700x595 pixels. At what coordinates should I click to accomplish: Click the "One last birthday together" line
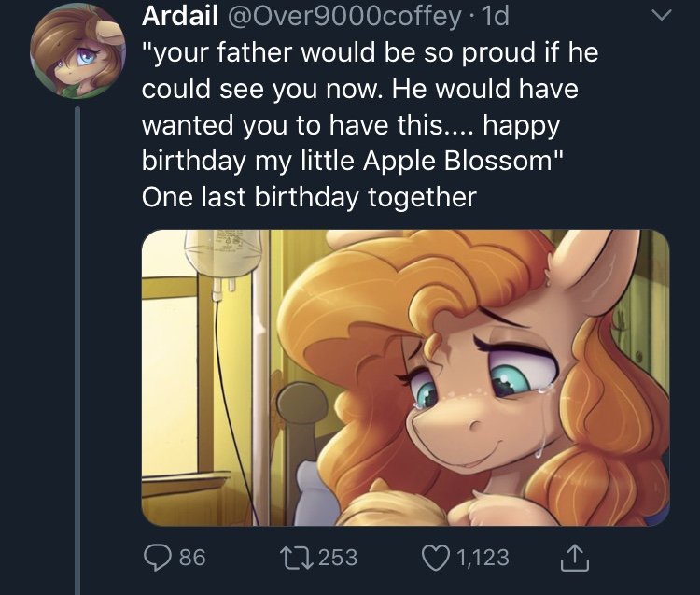coord(309,197)
